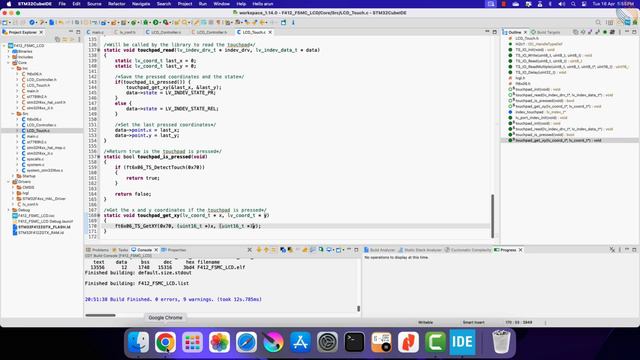Click the info icon in main toolbar
This screenshot has height=360, width=640.
click(293, 22)
